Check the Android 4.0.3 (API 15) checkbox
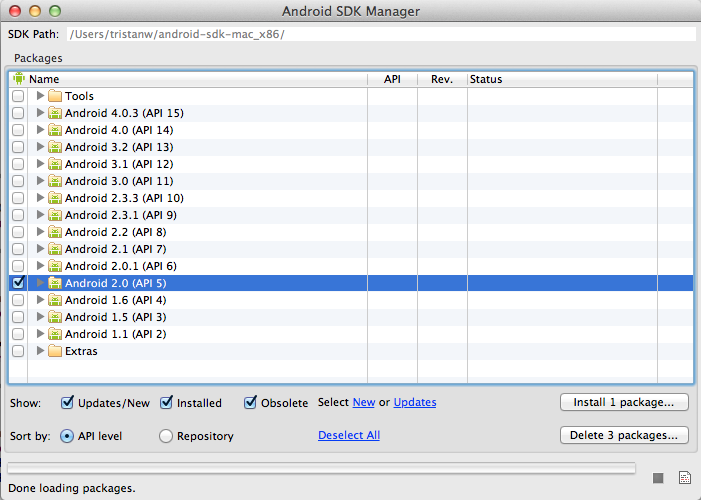 coord(18,113)
